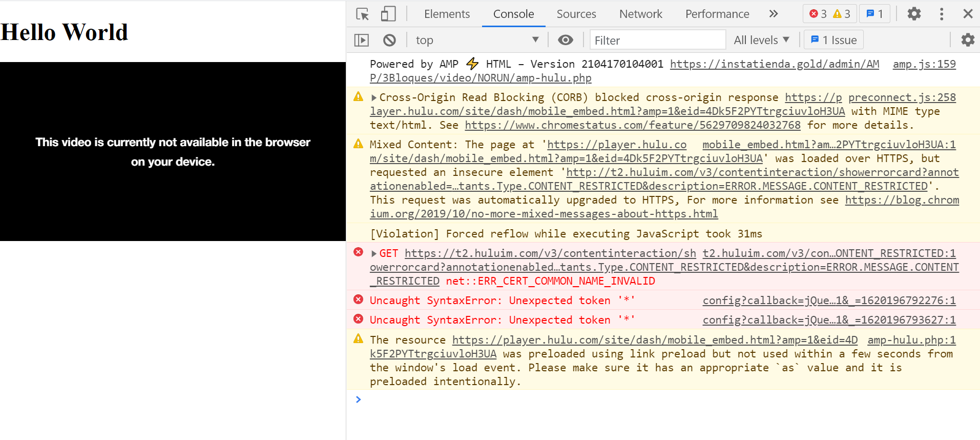Select the Forced reflow violation message
The image size is (980, 440).
(x=566, y=234)
